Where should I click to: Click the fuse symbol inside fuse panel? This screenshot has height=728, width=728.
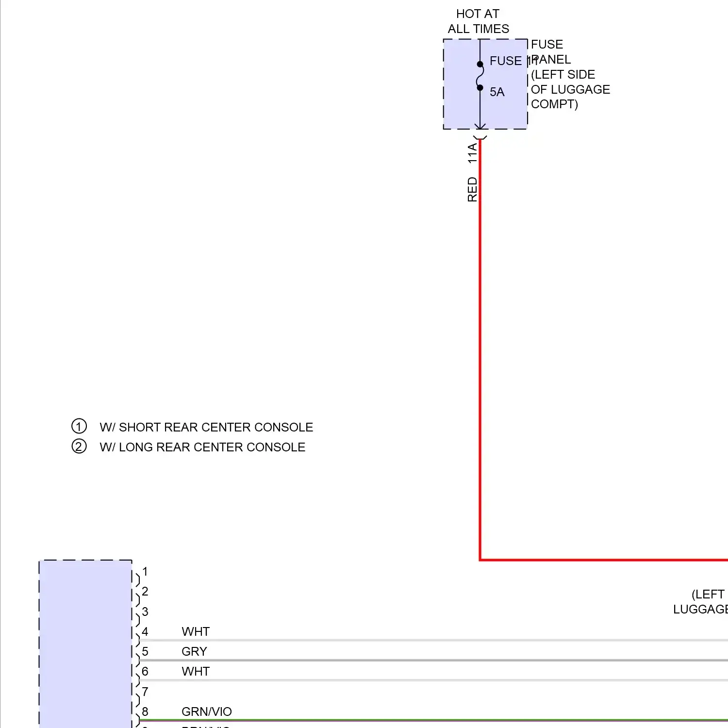480,76
